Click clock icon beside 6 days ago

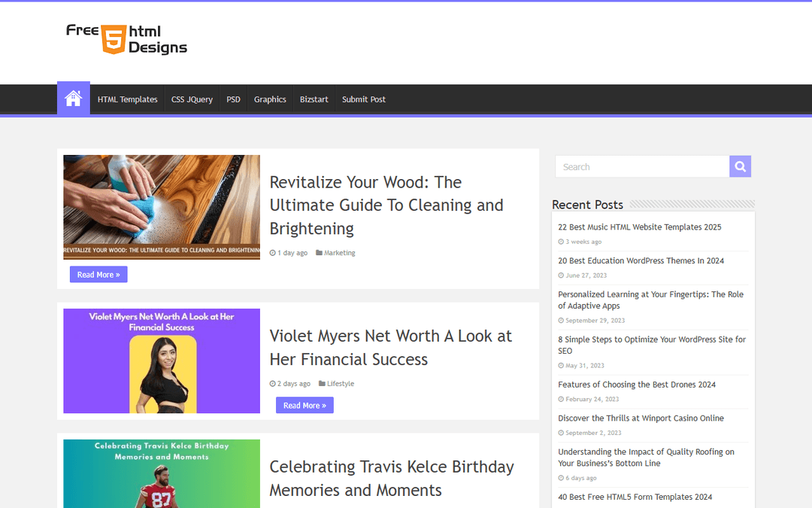561,478
